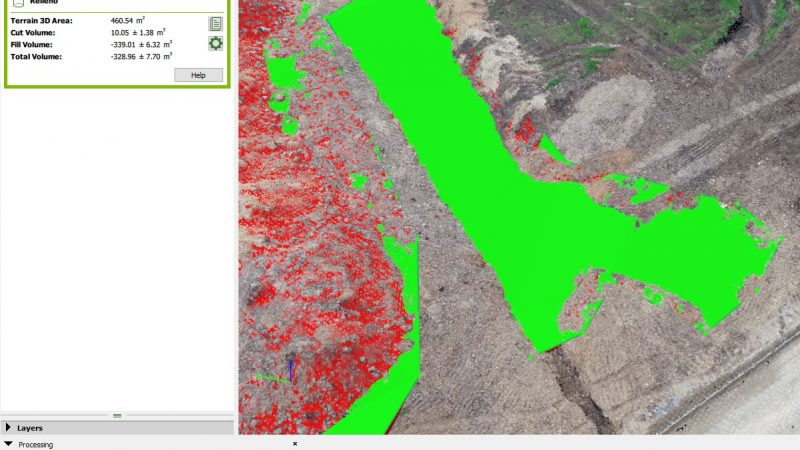
Task: Expand the Layers panel
Action: (9, 428)
